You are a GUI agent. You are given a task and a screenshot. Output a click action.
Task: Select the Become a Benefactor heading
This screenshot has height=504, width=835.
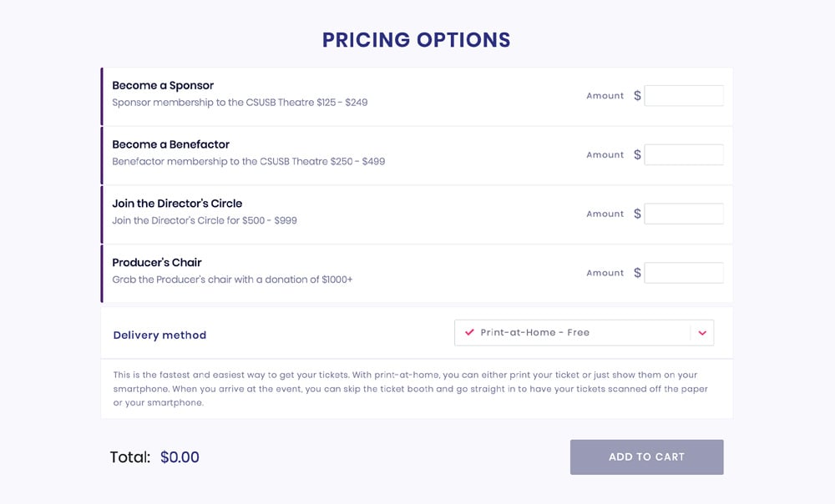170,144
